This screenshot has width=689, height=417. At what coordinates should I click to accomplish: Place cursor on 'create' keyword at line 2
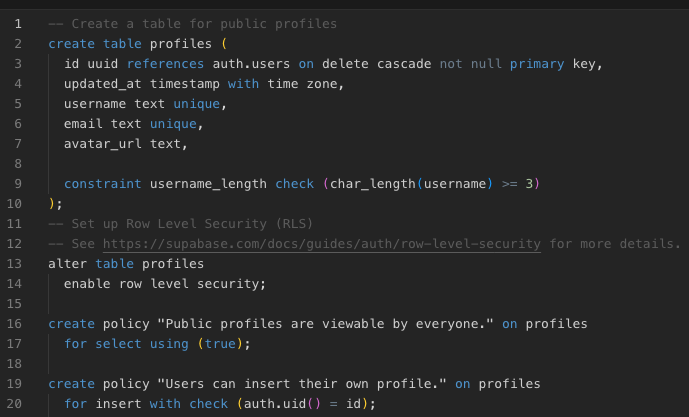point(72,44)
